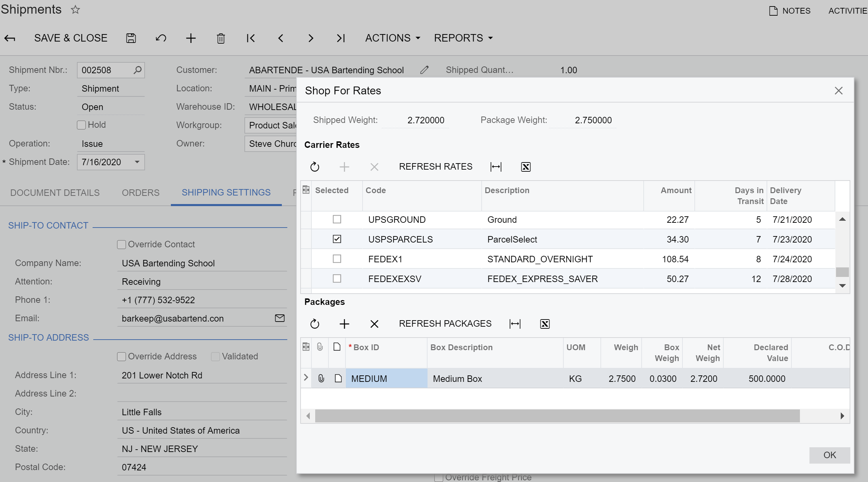Click the add row icon in Carrier Rates

[x=344, y=166]
